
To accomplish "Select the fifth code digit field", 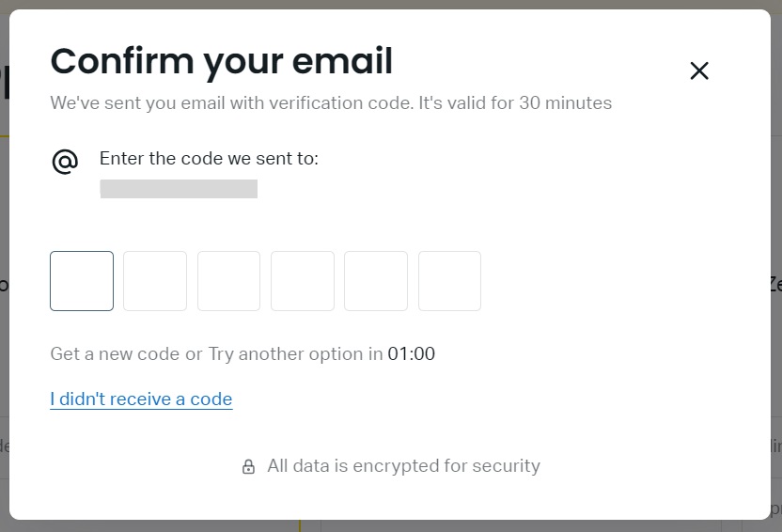I will (376, 281).
